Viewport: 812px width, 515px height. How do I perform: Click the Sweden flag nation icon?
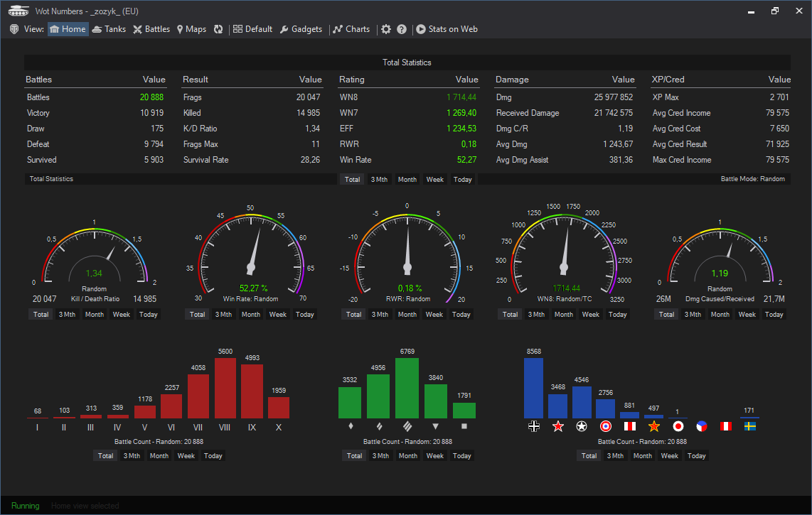750,426
